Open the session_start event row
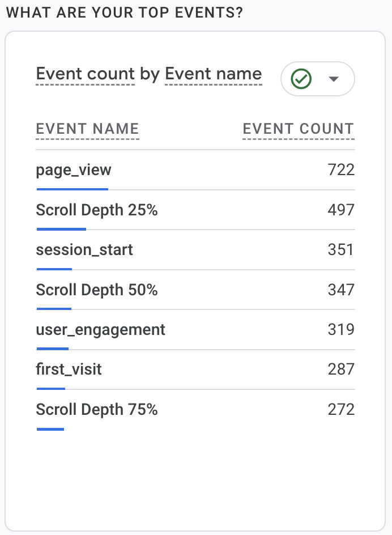 84,250
